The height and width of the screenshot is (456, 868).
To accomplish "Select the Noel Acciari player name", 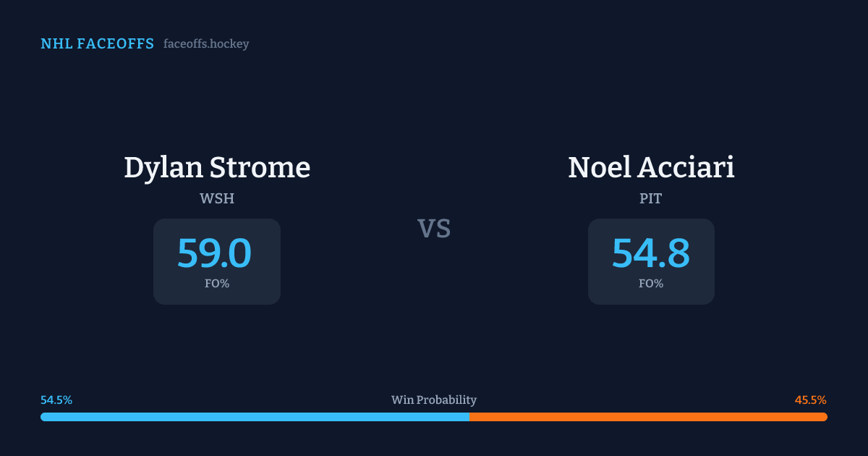I will click(651, 167).
